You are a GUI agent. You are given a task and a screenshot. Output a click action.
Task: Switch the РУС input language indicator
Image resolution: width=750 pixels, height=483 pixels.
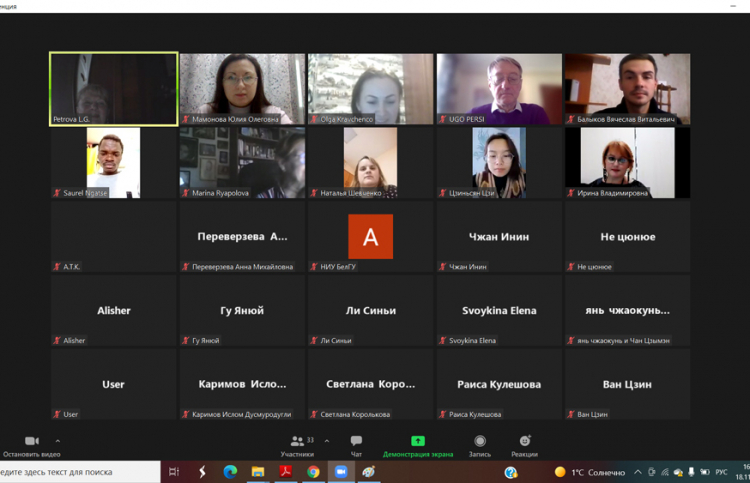(721, 472)
